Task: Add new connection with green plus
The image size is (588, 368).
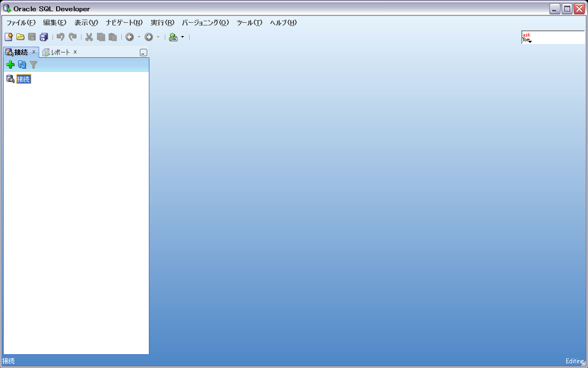Action: point(11,65)
